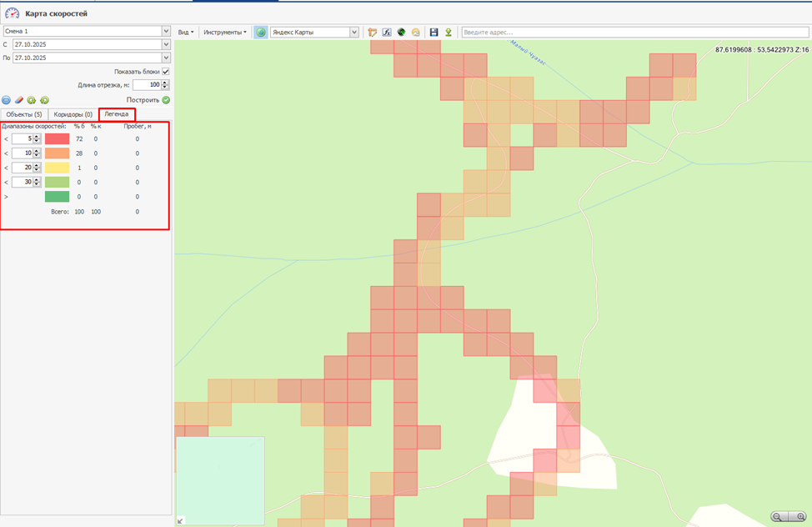
Task: Open the 'Смена 1' shift dropdown
Action: (166, 31)
